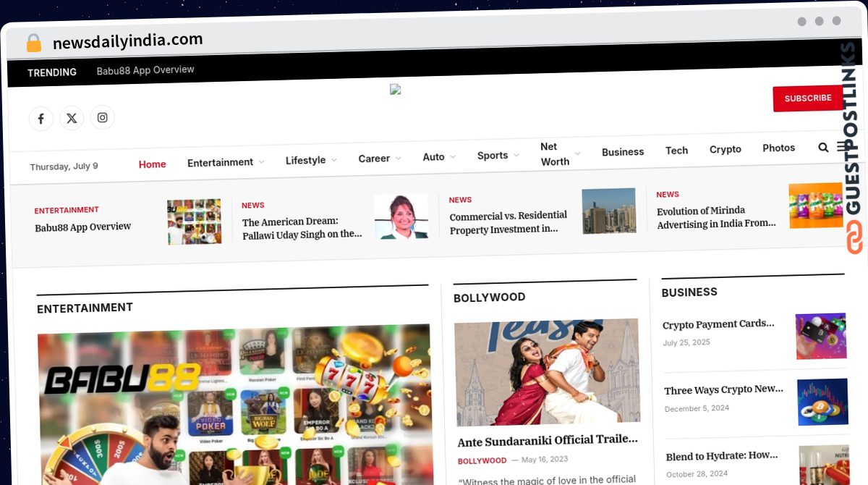Image resolution: width=868 pixels, height=485 pixels.
Task: Click Entertainment category tag in ticker
Action: click(67, 210)
